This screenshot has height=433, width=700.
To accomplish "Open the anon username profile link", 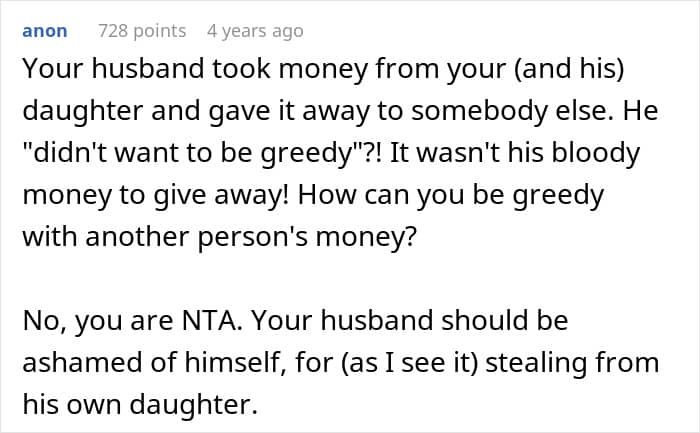I will [45, 31].
